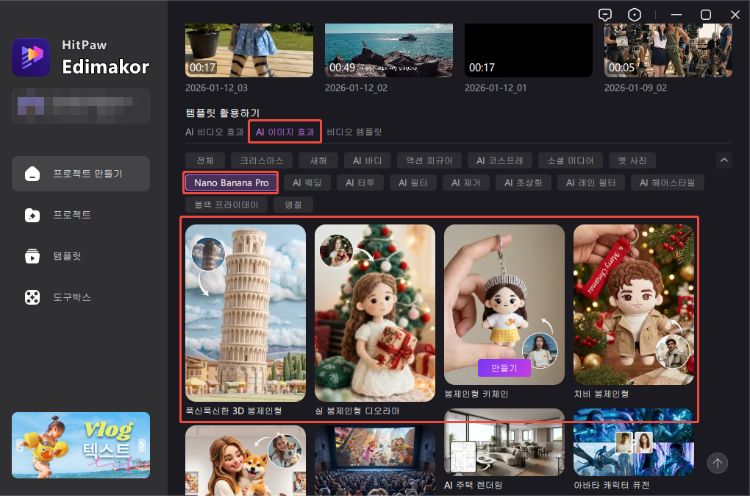This screenshot has height=496, width=750.
Task: Select the AI 제거 category
Action: coord(466,183)
